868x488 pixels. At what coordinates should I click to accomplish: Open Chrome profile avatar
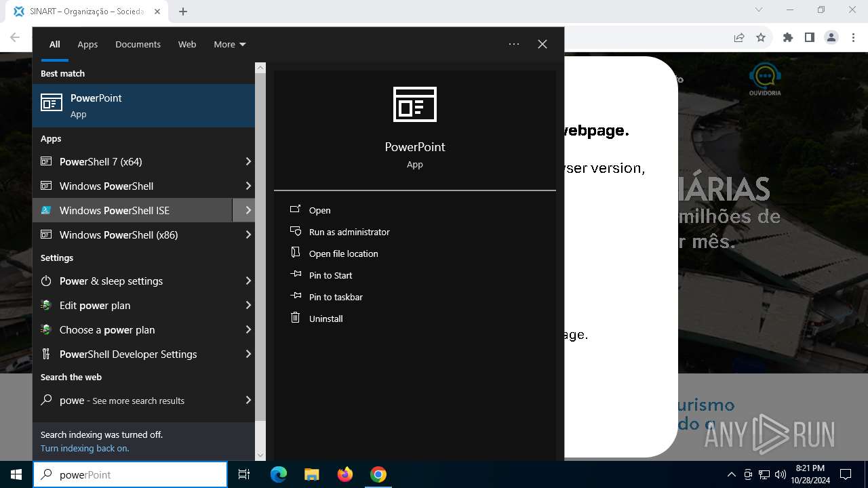coord(831,38)
